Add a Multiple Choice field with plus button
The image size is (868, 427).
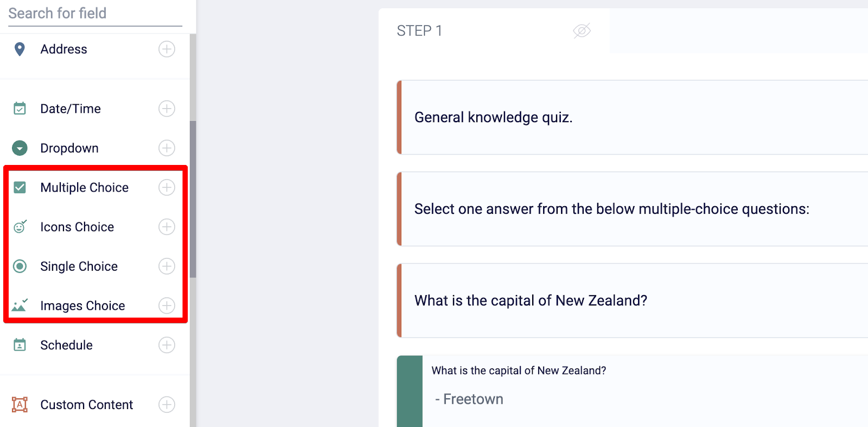coord(167,187)
